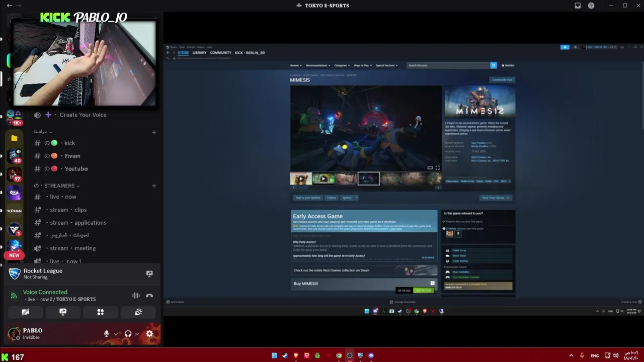The image size is (644, 362).
Task: Launch an activity from voice panel
Action: tap(101, 312)
